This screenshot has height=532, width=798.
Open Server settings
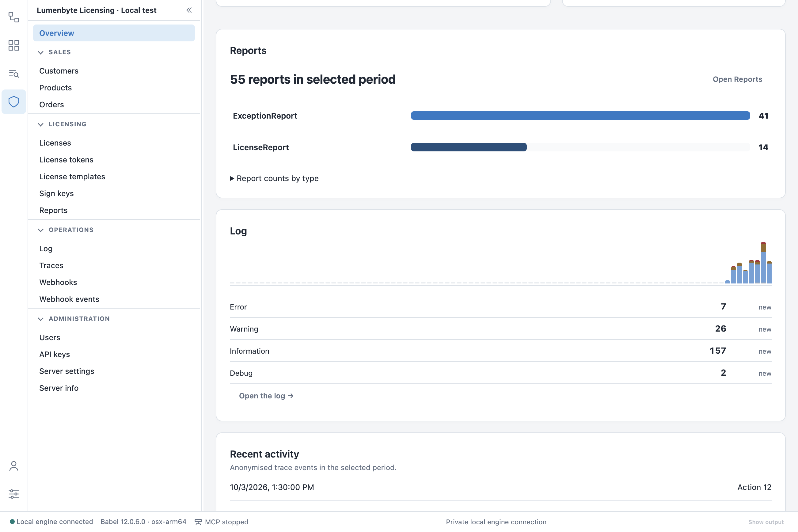coord(66,371)
